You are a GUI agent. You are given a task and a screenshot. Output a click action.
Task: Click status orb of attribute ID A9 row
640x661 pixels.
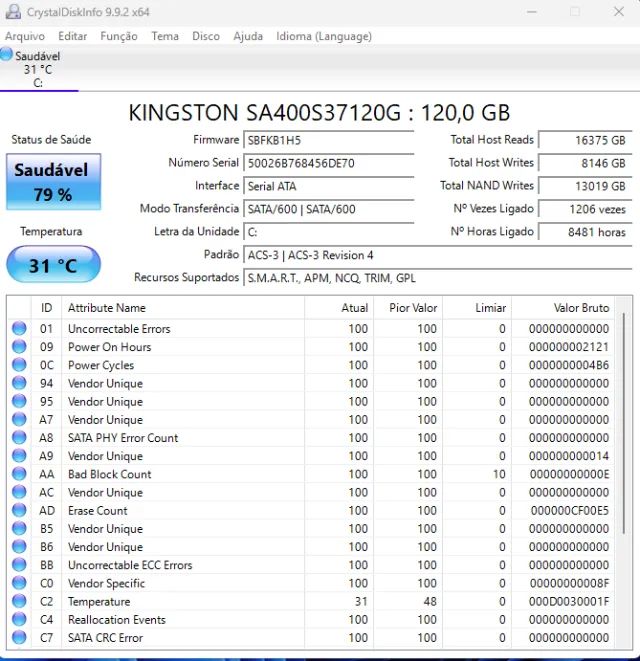pyautogui.click(x=19, y=455)
